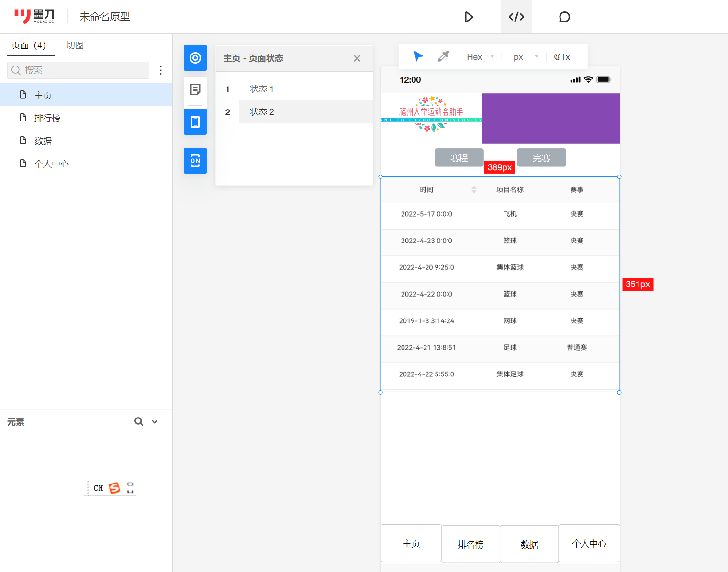Open the 排行榜 page in list
The height and width of the screenshot is (572, 728).
click(47, 118)
